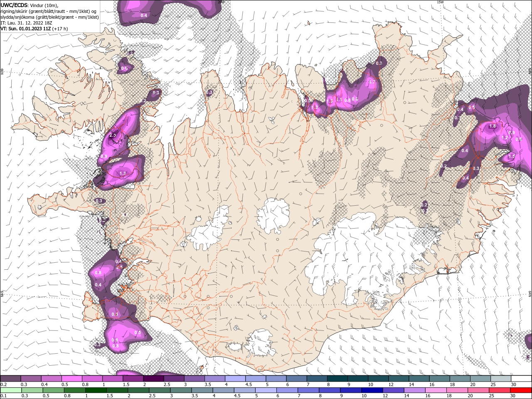Pick the dark purple 0.2 swatch in the upper legend

coord(10,379)
